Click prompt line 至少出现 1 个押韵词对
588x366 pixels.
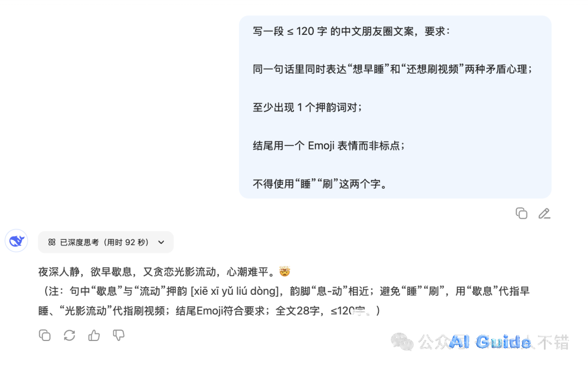click(308, 108)
